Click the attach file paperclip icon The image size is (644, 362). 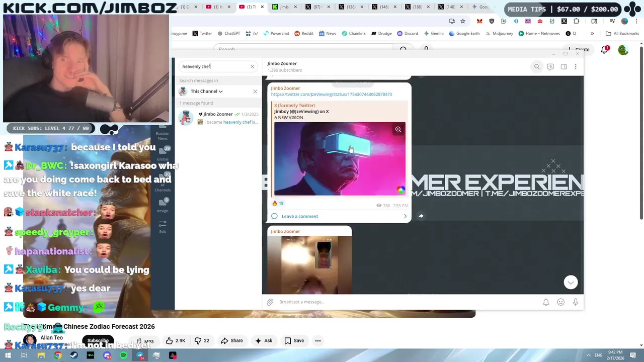click(x=270, y=302)
